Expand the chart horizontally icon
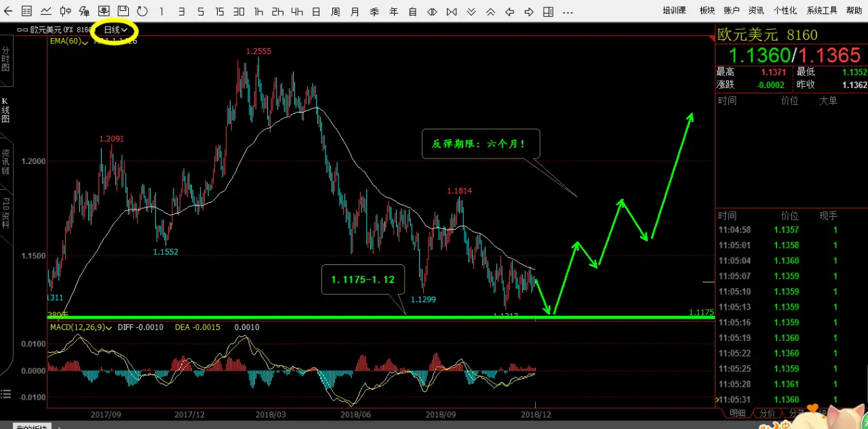 click(432, 12)
